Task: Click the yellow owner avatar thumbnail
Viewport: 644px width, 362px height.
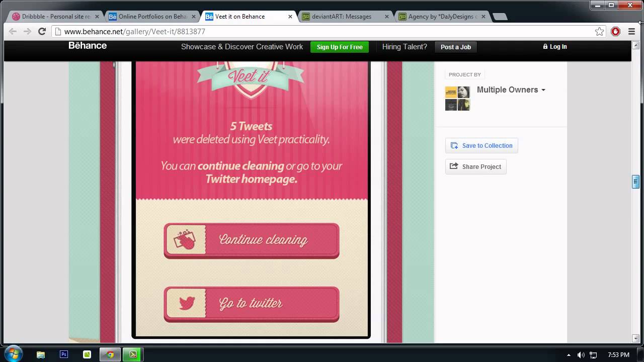Action: 451,92
